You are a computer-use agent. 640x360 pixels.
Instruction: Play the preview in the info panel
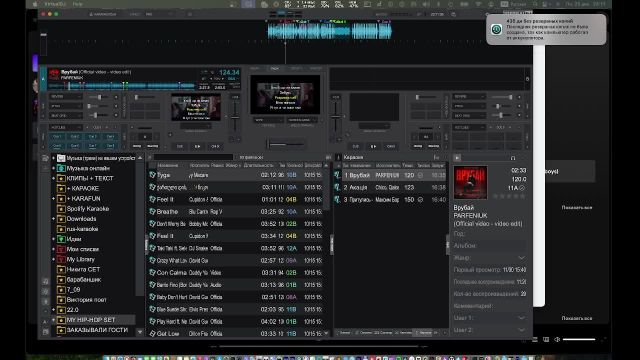coord(457,158)
